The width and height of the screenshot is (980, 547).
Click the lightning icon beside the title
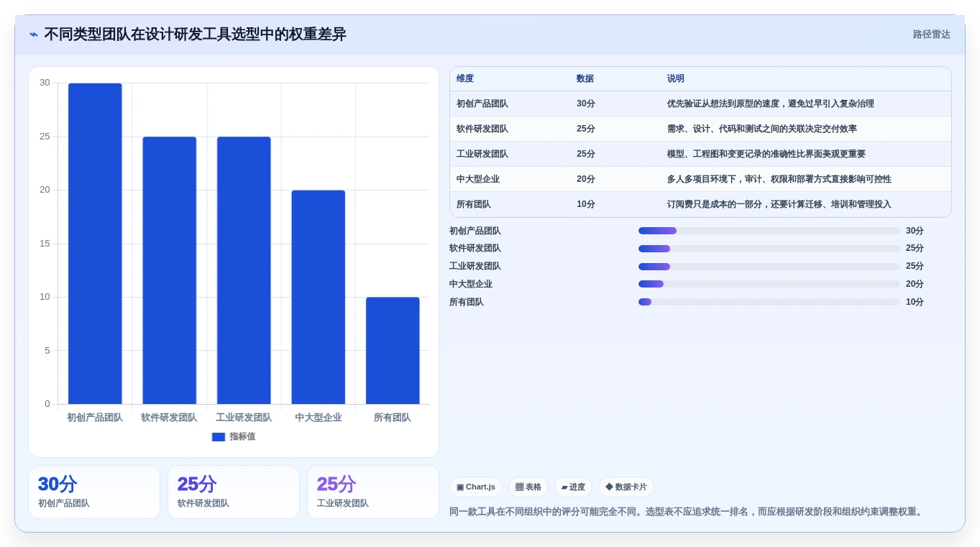[34, 35]
